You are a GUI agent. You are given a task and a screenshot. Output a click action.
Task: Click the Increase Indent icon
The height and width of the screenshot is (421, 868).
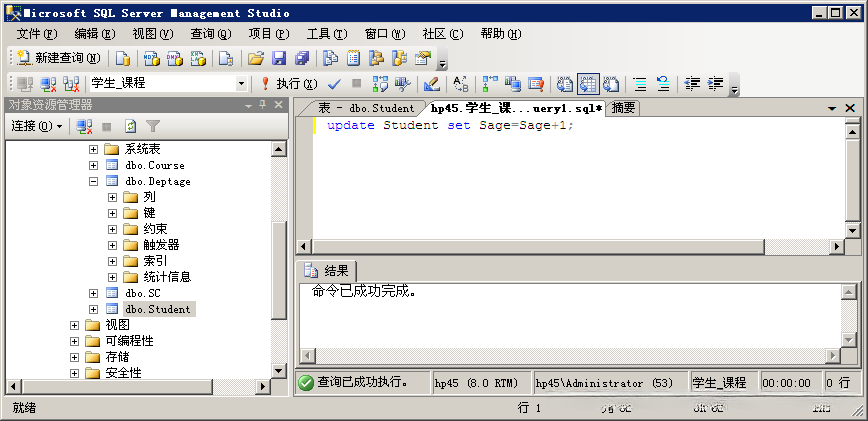pos(715,84)
